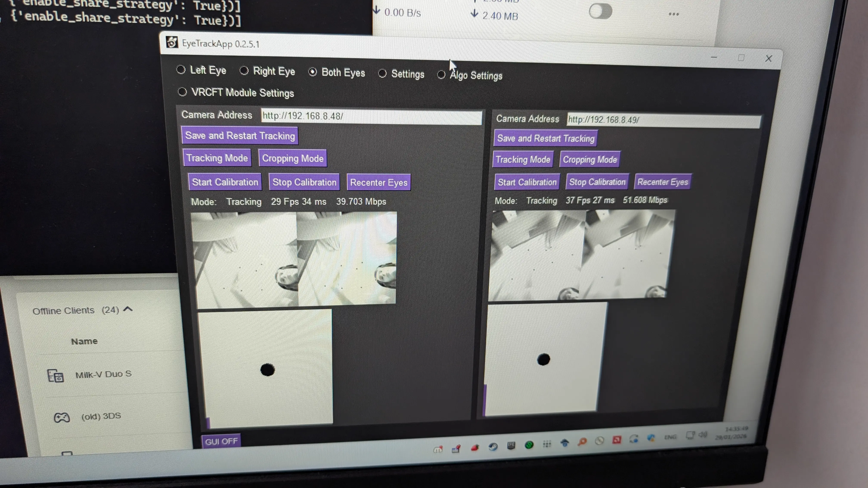Select the Left Eye radio button

[x=181, y=70]
